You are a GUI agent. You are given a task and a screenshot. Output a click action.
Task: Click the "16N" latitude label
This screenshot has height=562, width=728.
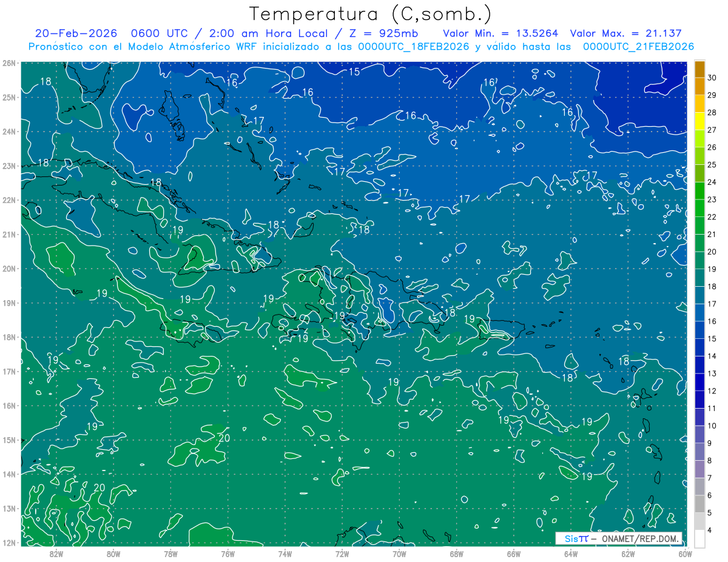click(x=8, y=406)
